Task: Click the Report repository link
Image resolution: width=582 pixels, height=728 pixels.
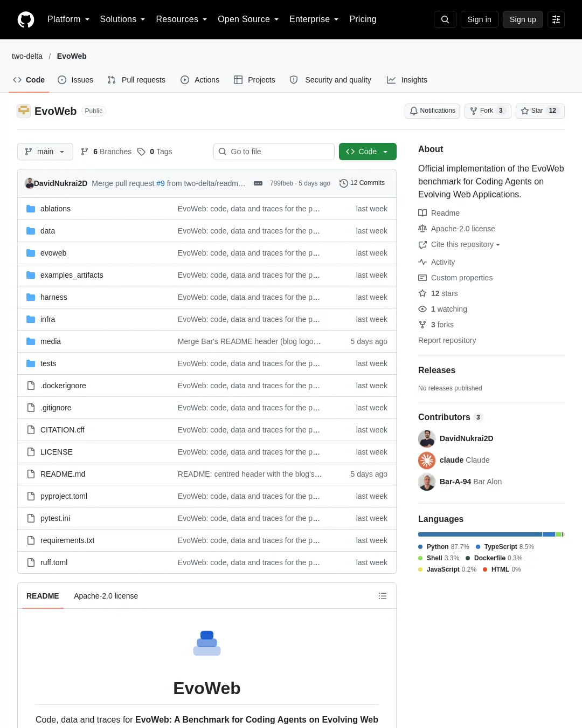Action: click(447, 340)
